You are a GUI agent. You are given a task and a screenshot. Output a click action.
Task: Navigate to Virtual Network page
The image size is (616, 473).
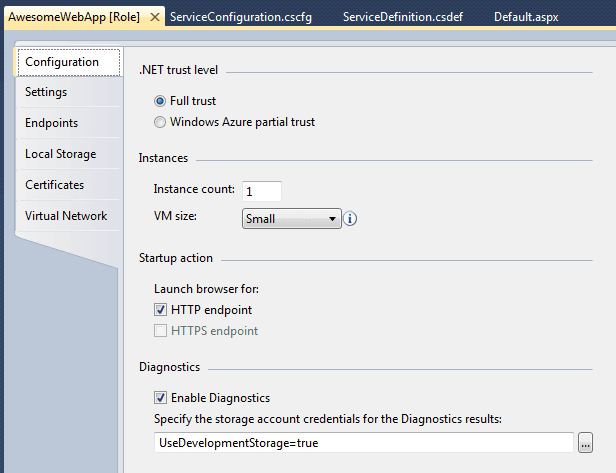click(x=66, y=216)
